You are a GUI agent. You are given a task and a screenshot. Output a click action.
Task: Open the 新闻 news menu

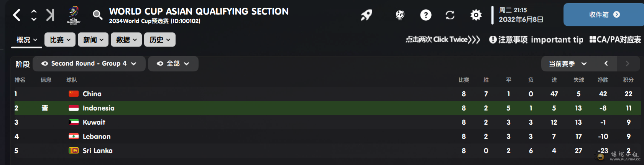click(x=93, y=40)
